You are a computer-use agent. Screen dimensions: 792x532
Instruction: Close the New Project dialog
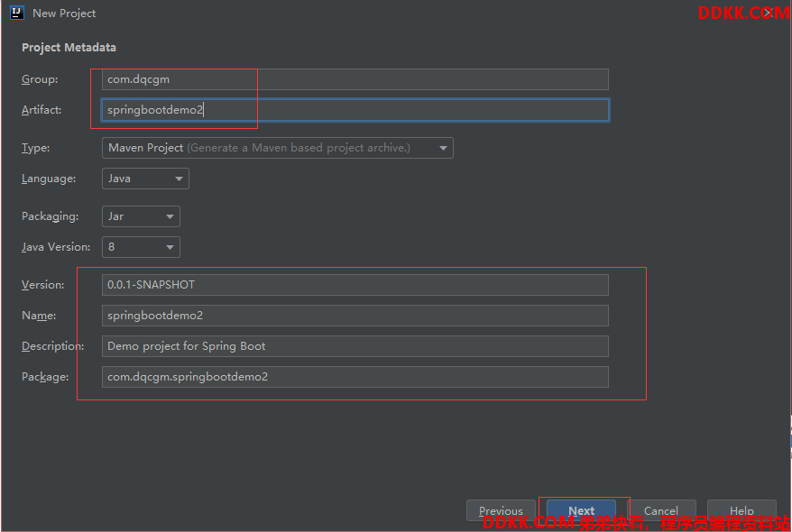[769, 13]
